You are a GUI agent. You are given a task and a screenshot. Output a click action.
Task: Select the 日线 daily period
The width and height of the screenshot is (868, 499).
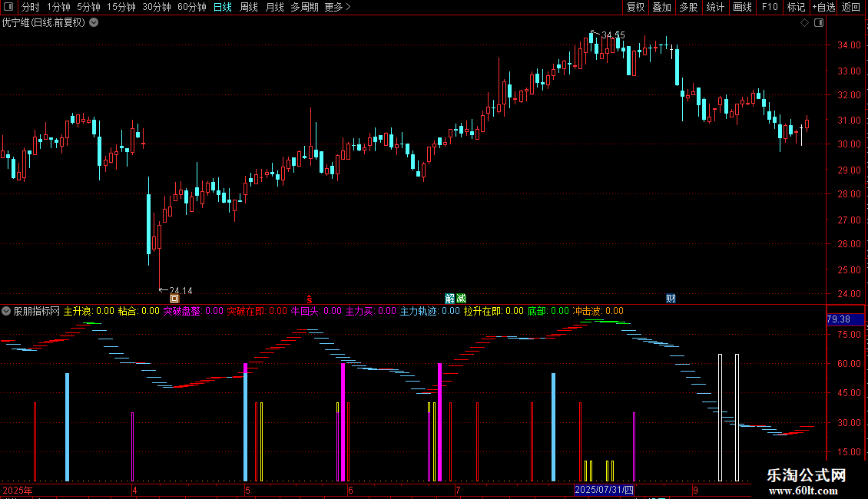pyautogui.click(x=223, y=7)
